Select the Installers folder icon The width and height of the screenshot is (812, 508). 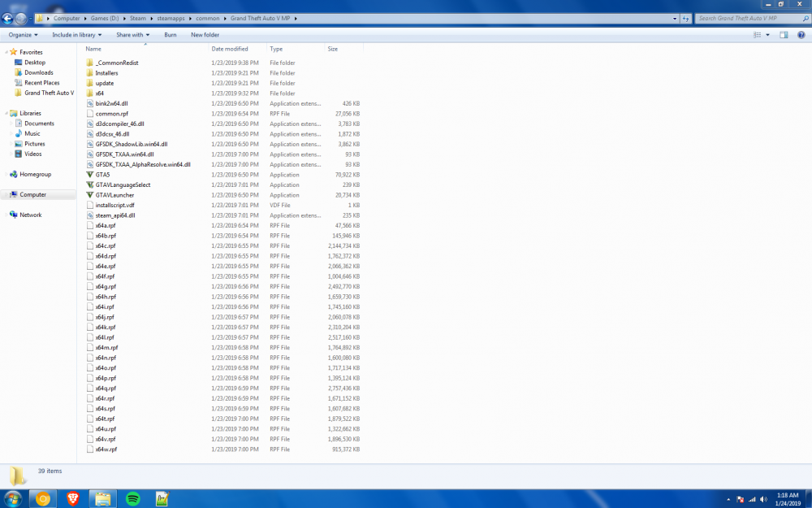coord(89,73)
